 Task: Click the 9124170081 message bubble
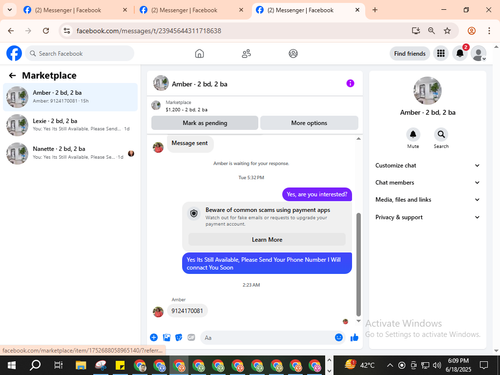click(x=187, y=311)
